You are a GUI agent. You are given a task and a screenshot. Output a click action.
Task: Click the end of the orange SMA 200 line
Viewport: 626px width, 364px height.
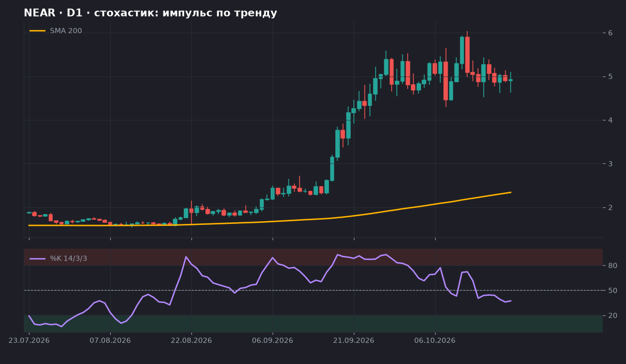click(x=511, y=192)
